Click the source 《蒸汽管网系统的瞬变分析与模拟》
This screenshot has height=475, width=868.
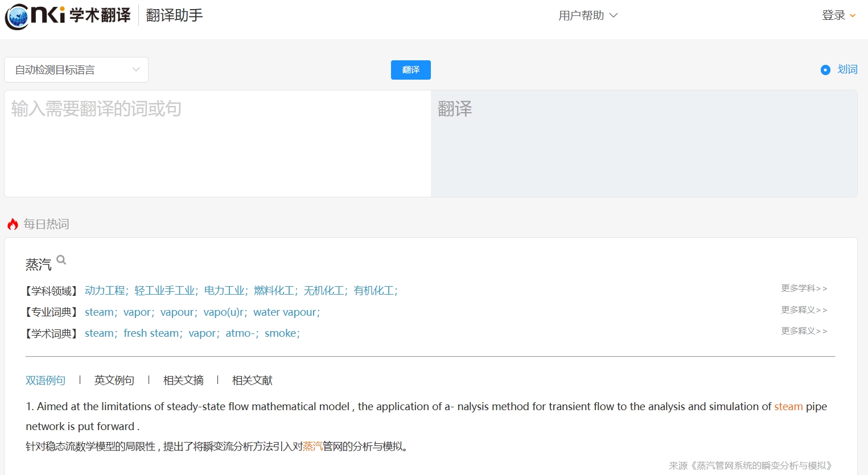pos(762,466)
